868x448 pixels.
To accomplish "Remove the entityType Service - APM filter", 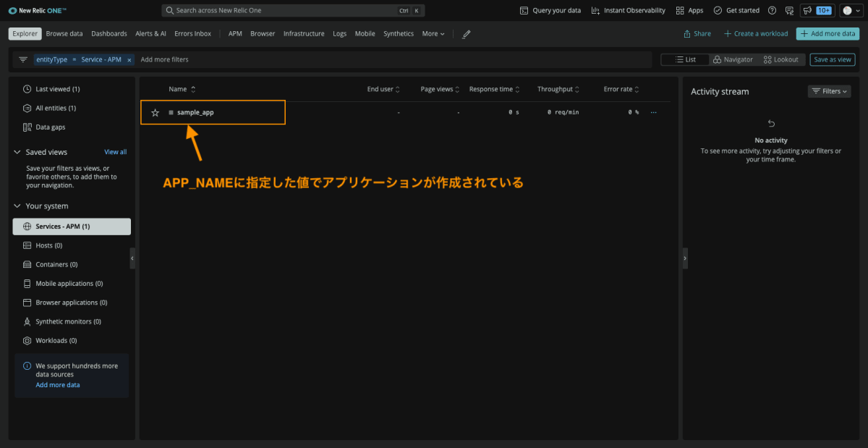I will (129, 60).
